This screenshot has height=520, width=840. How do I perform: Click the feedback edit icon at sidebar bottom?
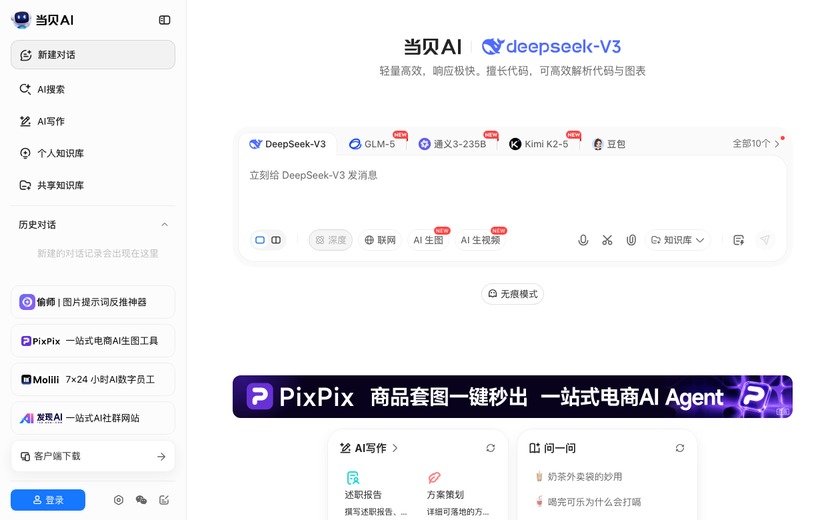[164, 500]
